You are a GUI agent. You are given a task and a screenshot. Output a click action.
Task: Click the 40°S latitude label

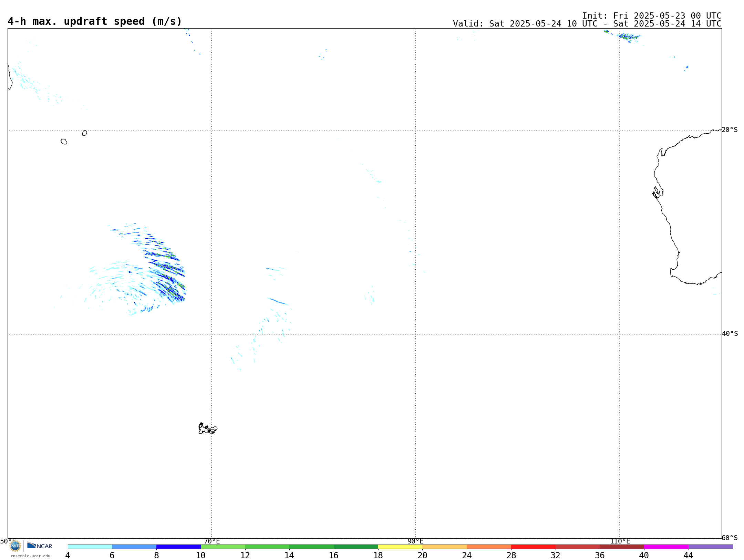click(730, 334)
